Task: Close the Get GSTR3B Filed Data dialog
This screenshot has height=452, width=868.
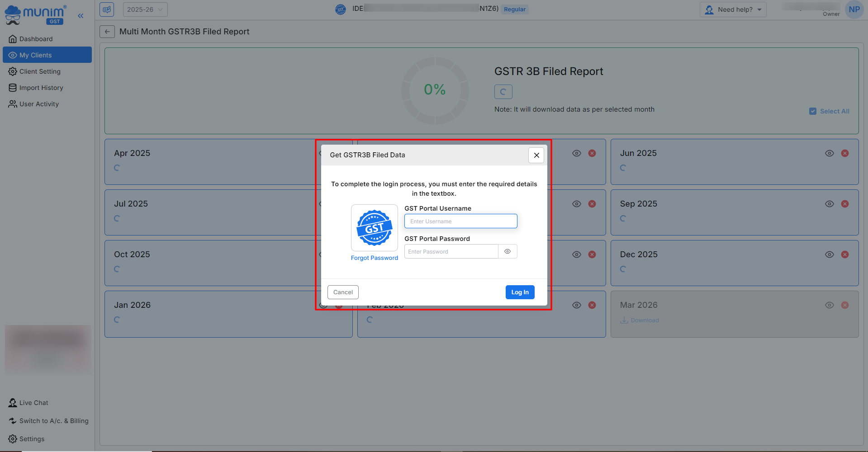Action: [536, 155]
